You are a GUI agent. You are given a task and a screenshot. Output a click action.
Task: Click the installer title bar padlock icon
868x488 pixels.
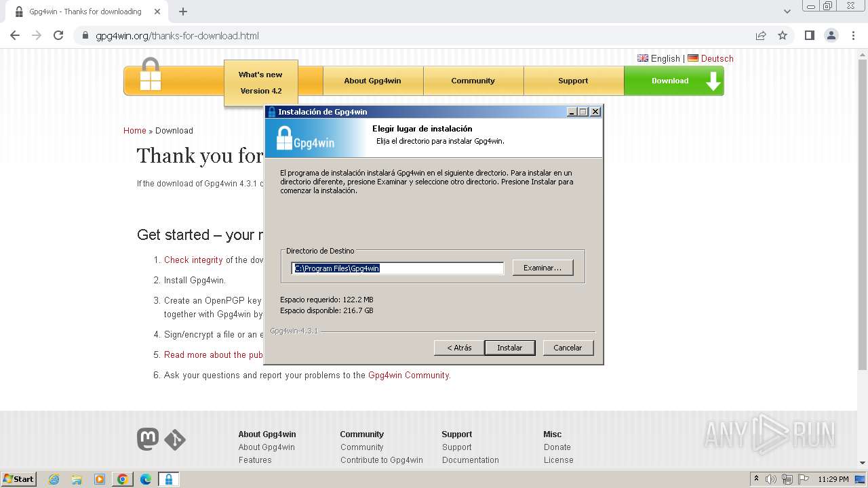click(x=272, y=112)
